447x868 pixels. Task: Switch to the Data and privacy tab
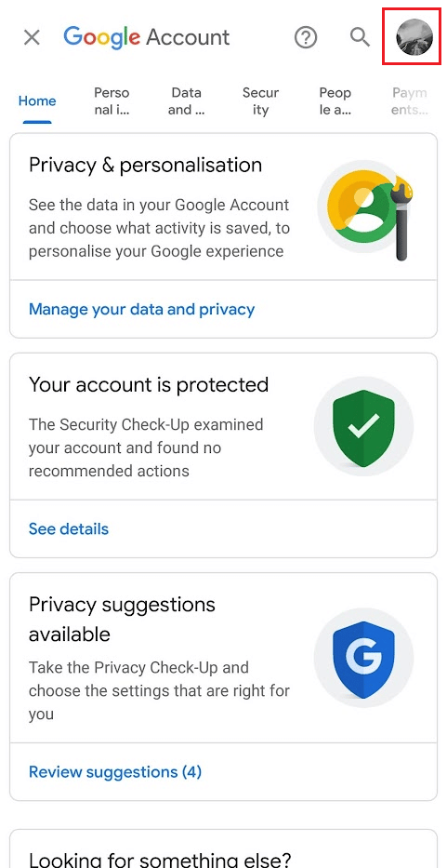pos(187,101)
